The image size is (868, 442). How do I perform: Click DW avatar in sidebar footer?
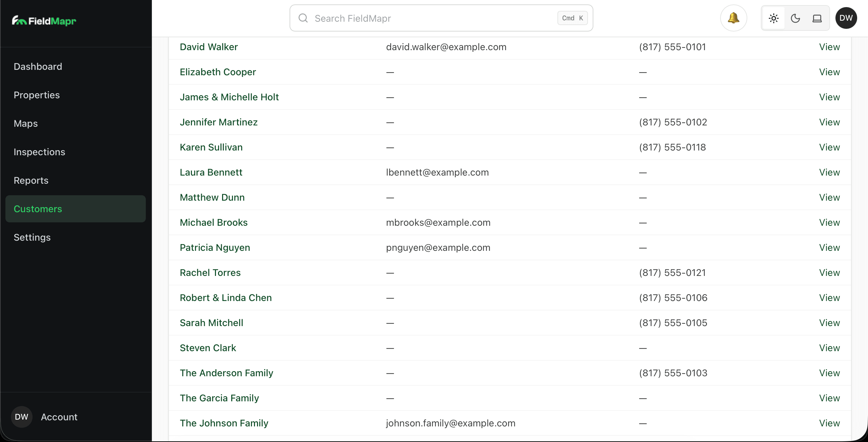coord(22,417)
